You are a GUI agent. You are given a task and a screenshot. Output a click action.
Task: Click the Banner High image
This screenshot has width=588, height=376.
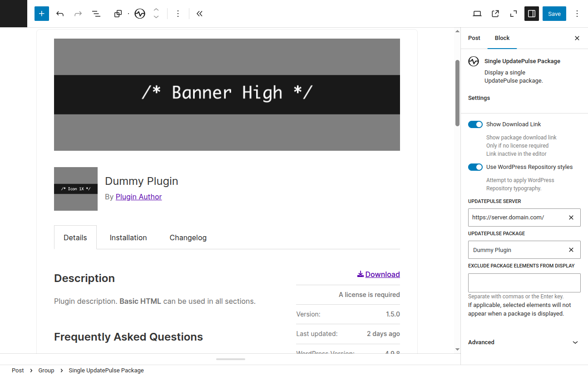tap(227, 94)
